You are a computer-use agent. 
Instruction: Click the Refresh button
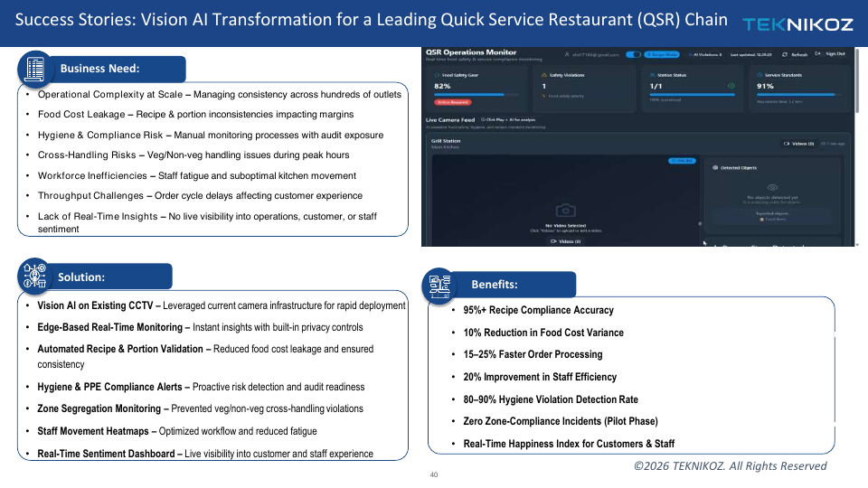coord(795,55)
